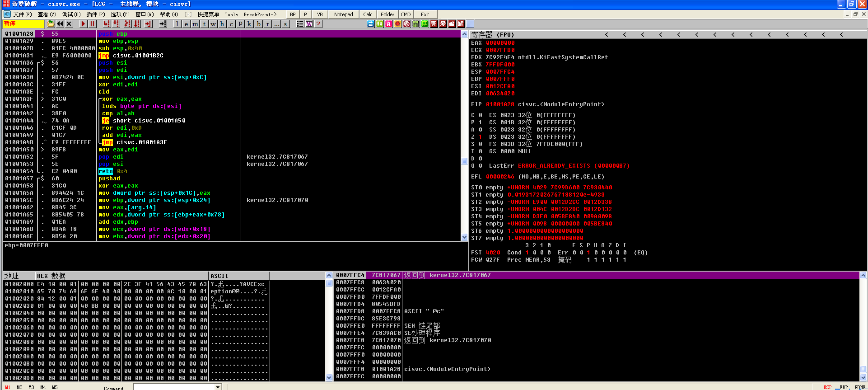The image size is (868, 390).
Task: Click the maroon target rings plugin icon
Action: click(x=407, y=24)
